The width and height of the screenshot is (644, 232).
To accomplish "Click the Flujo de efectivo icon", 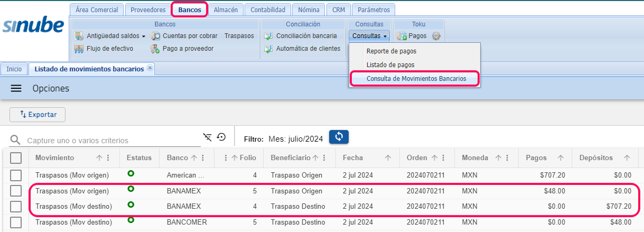I will [x=79, y=49].
